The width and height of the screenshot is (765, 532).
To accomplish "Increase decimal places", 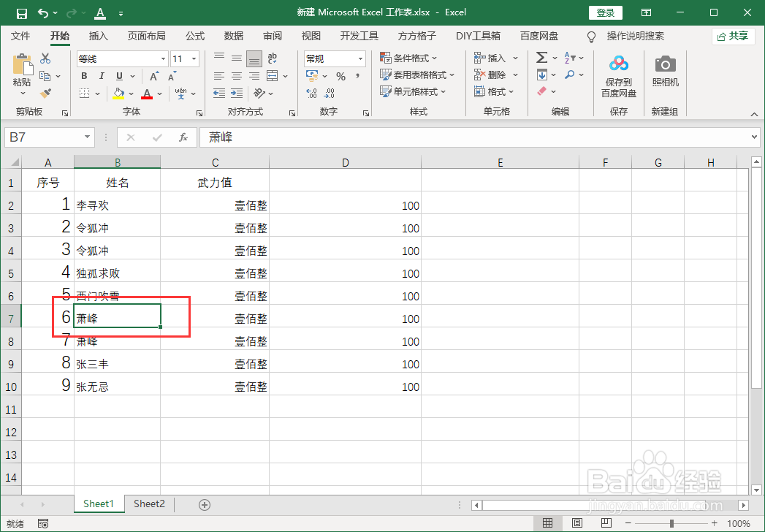I will (312, 93).
